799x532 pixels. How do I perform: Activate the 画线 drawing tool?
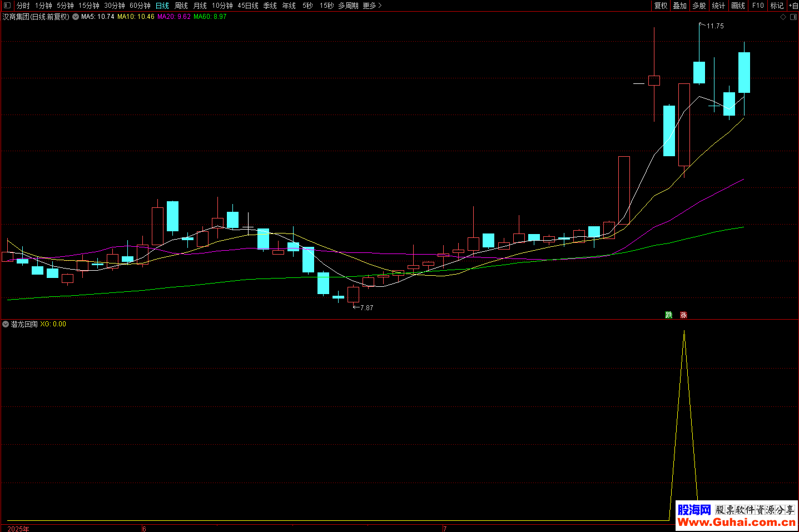pos(738,6)
